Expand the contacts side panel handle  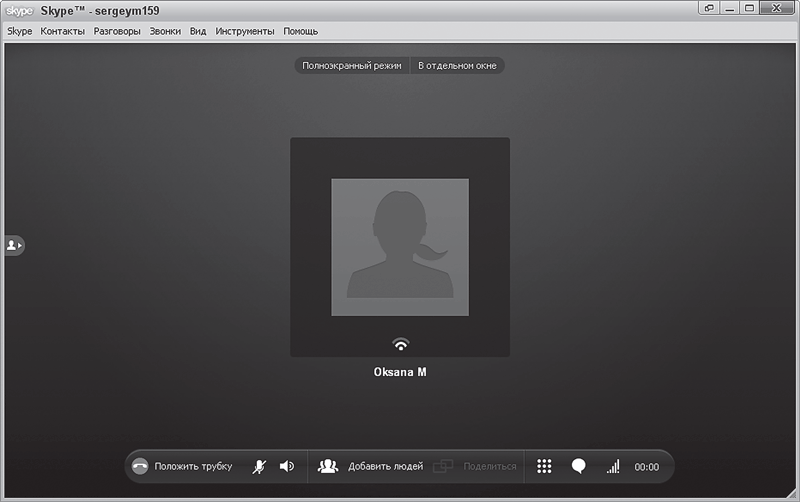(x=14, y=245)
